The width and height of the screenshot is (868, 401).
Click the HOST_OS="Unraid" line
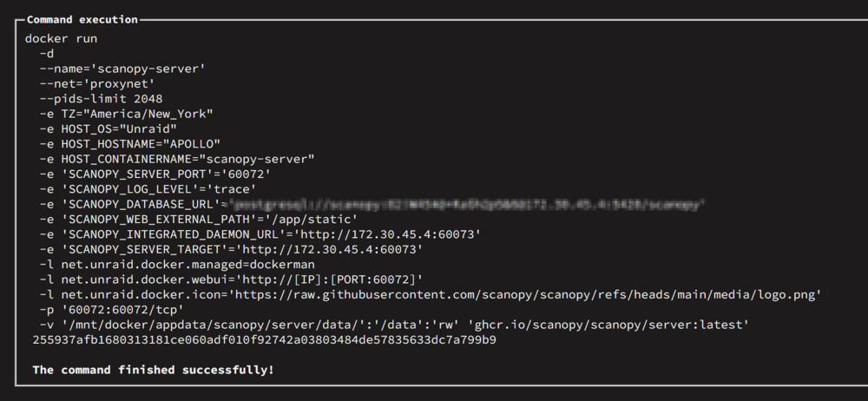click(x=108, y=129)
